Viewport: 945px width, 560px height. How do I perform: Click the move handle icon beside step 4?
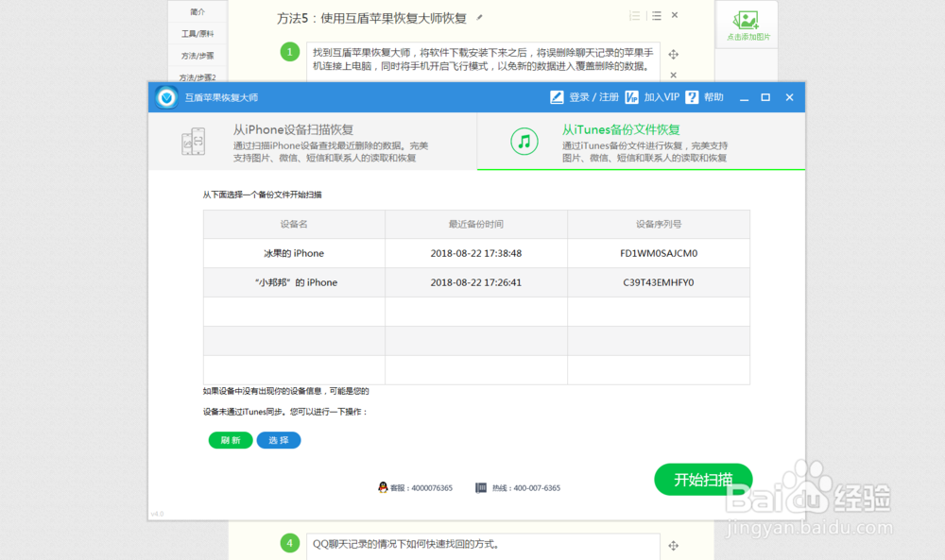[x=673, y=546]
